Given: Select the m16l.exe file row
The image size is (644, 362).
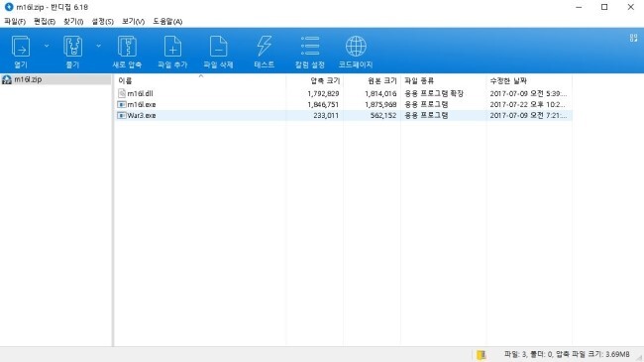Looking at the screenshot, I should coord(343,104).
